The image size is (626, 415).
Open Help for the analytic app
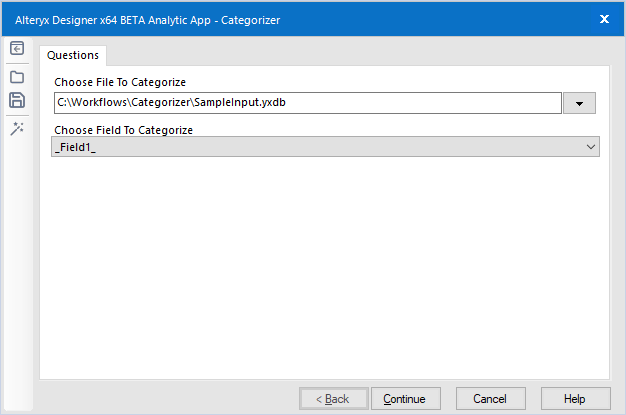[x=574, y=399]
